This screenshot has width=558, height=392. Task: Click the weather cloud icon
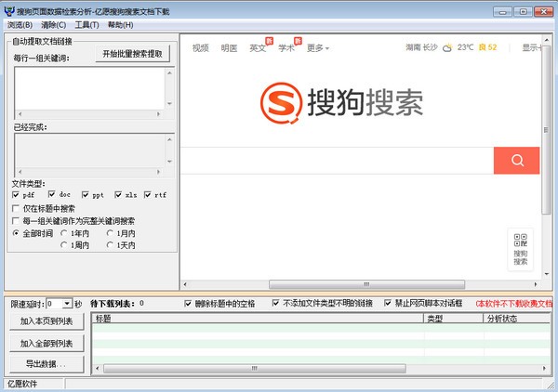[447, 47]
